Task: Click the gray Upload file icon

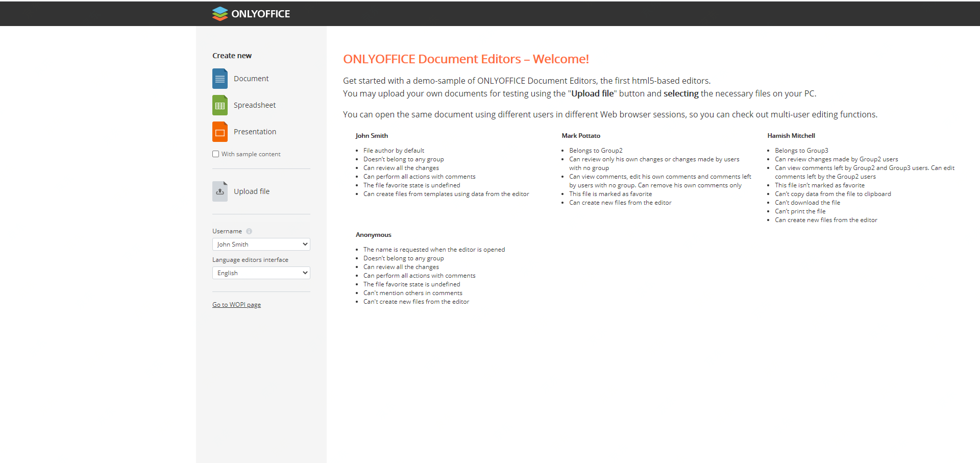Action: tap(220, 191)
